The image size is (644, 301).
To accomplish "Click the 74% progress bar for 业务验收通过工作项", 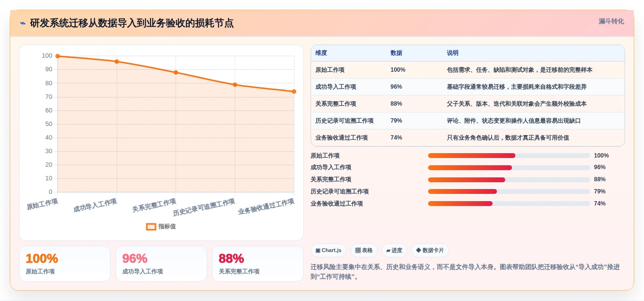I will tap(509, 204).
